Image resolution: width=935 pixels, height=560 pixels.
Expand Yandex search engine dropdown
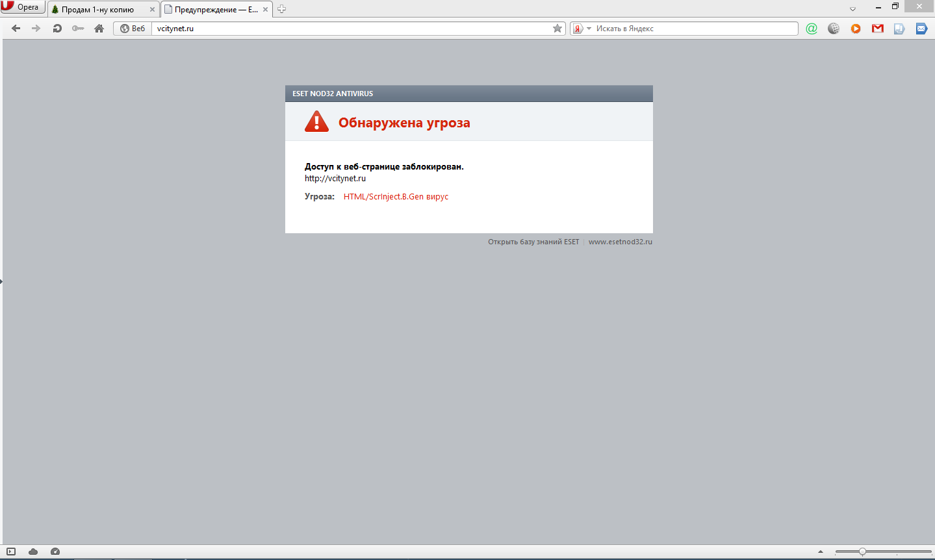[589, 29]
